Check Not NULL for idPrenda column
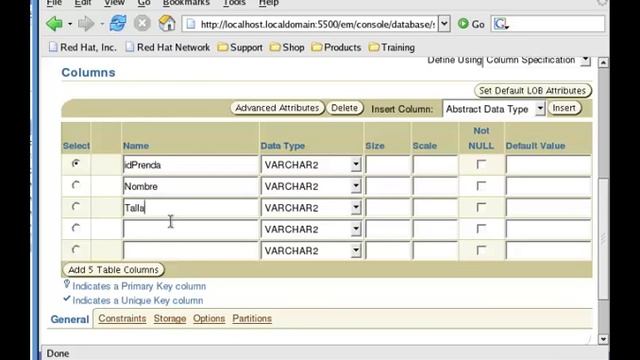 pyautogui.click(x=481, y=164)
